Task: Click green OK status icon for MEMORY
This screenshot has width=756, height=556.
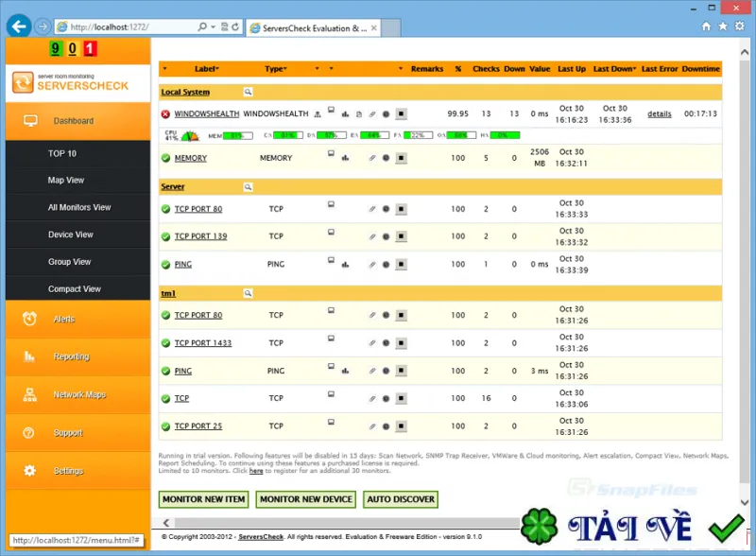Action: point(165,158)
